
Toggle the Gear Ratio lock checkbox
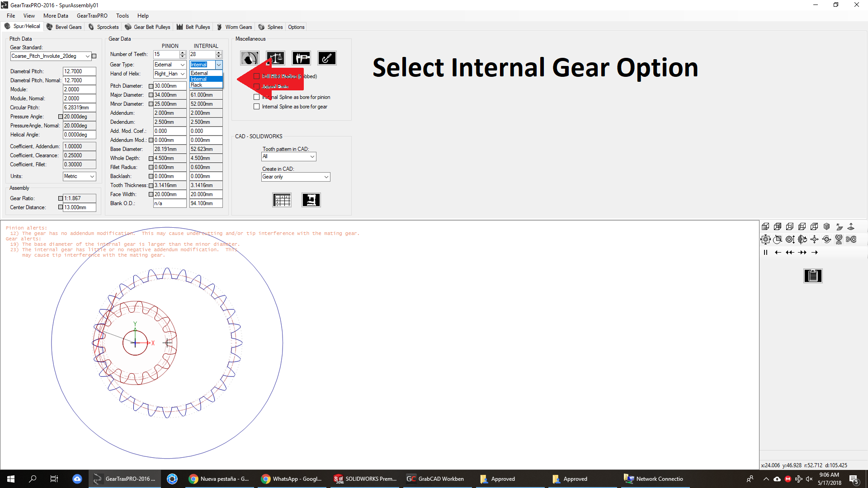click(x=61, y=198)
